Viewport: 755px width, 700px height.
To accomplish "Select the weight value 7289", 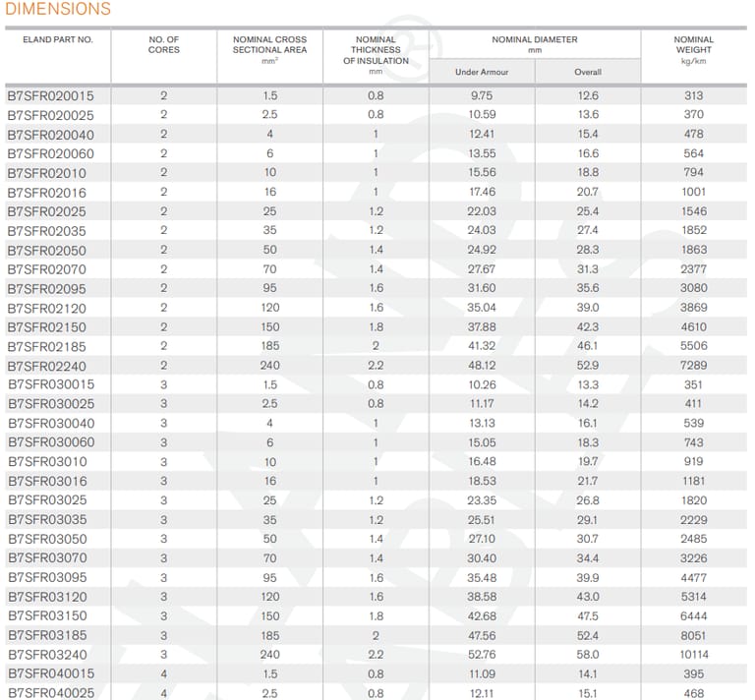I will [x=693, y=366].
